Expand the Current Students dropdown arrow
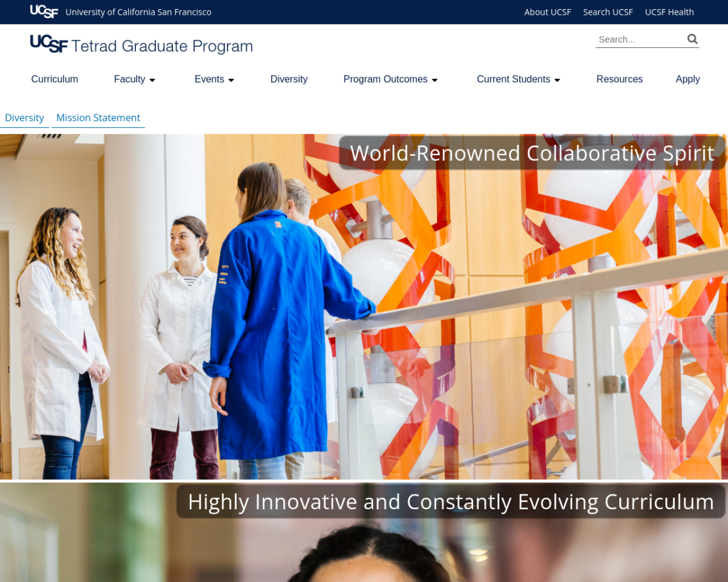This screenshot has height=582, width=728. coord(557,80)
